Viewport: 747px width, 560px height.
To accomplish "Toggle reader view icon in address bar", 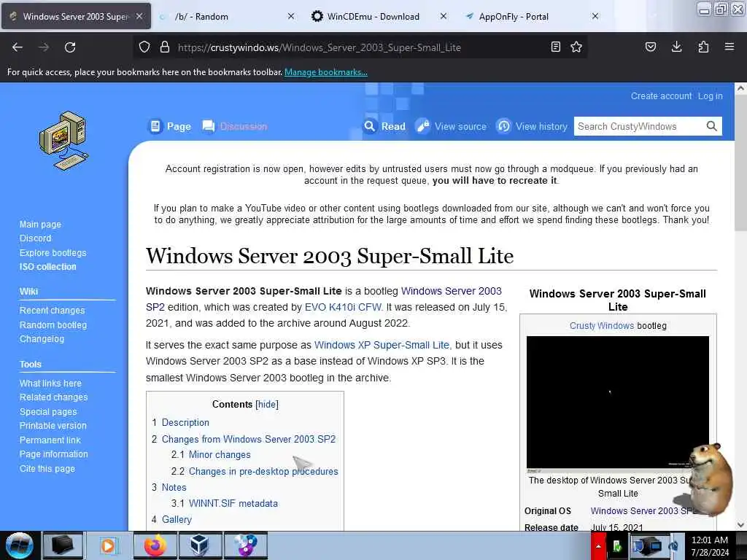I will (555, 47).
